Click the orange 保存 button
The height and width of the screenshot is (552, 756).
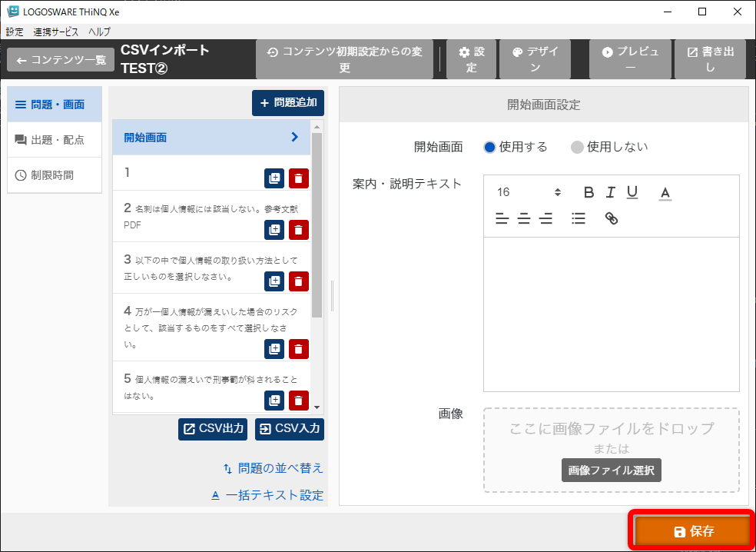[x=692, y=531]
